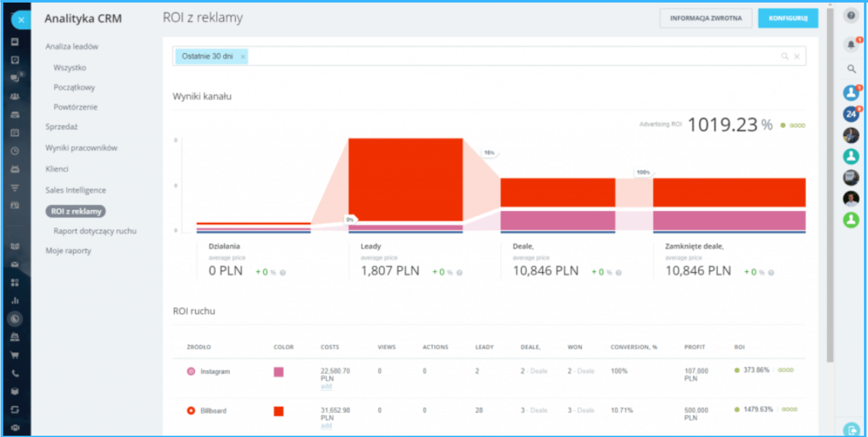Click the pink Instagram color swatch
Image resolution: width=868 pixels, height=437 pixels.
coord(278,372)
